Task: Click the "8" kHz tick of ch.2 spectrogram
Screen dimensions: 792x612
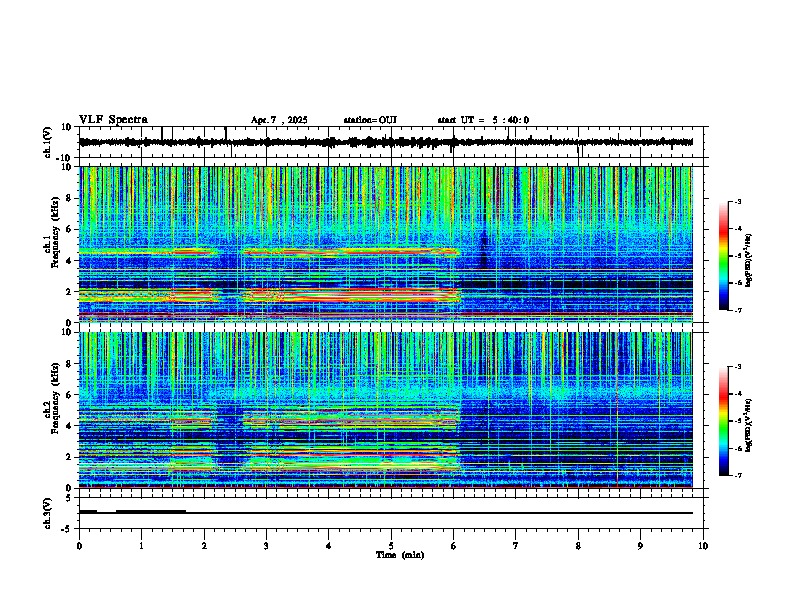Action: coord(69,364)
